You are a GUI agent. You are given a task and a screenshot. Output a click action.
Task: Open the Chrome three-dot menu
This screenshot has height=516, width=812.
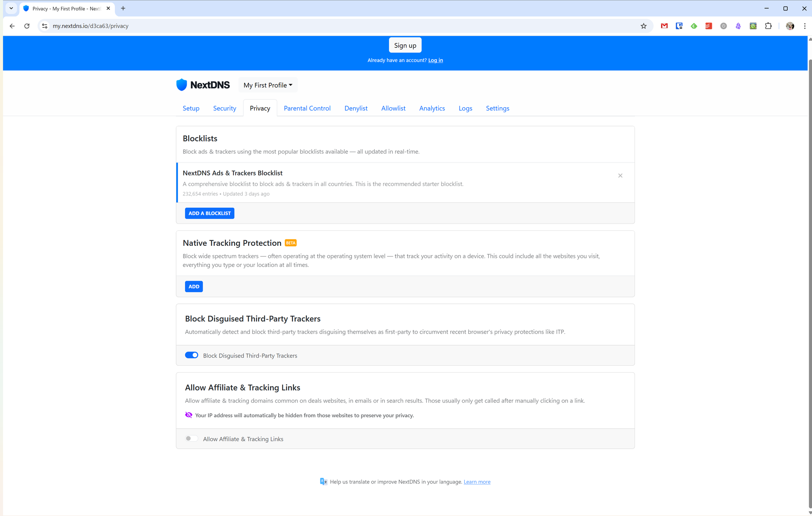click(x=805, y=26)
